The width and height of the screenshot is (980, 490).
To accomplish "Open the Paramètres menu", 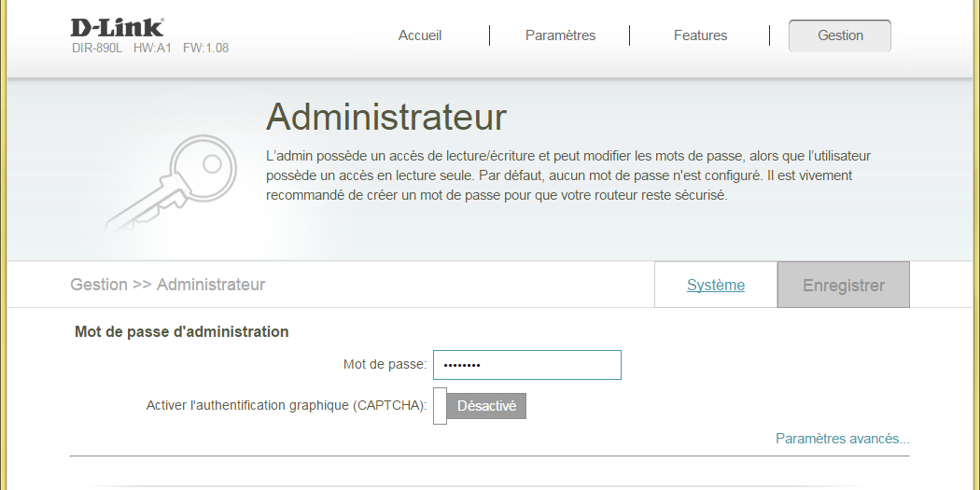I will (x=560, y=35).
